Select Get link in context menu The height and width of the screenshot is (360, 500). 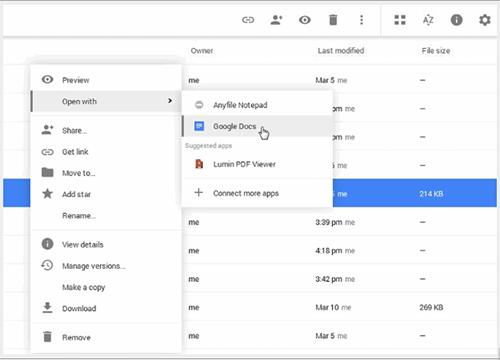106,152
